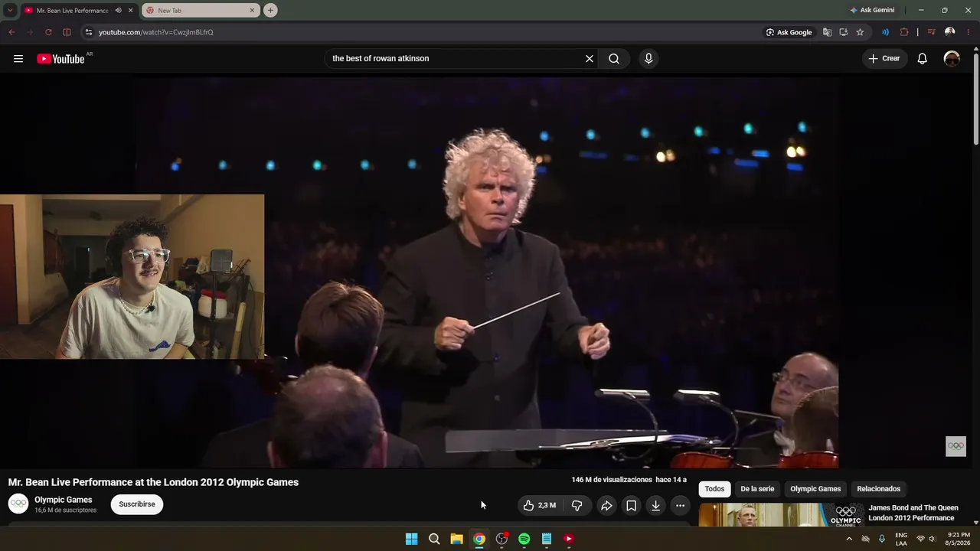
Task: Open YouTube notifications bell
Action: pos(923,59)
